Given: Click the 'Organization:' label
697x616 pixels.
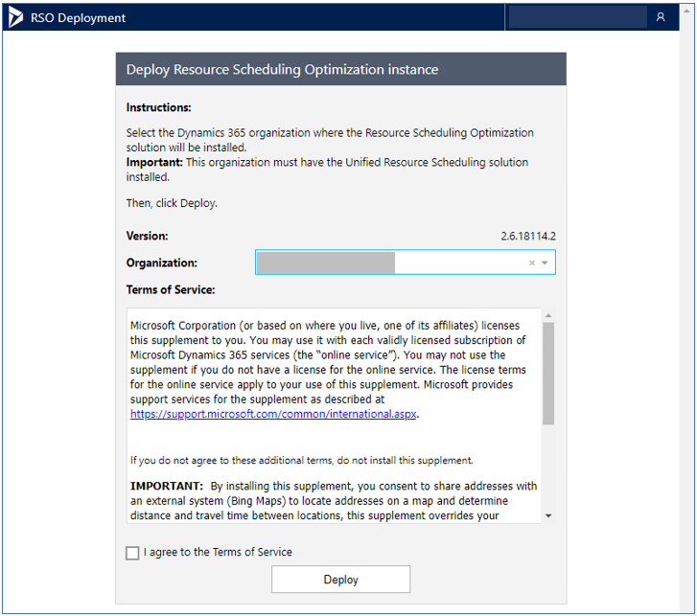Looking at the screenshot, I should pos(162,262).
